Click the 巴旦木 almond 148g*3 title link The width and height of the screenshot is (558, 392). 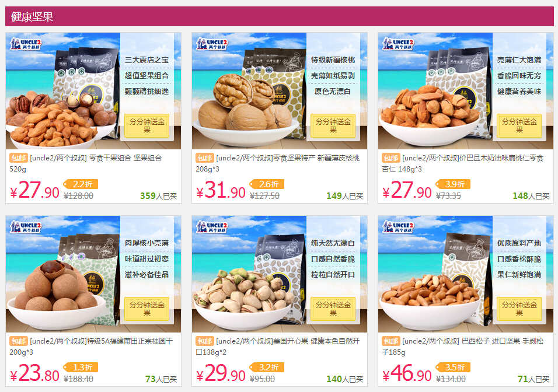tap(463, 163)
